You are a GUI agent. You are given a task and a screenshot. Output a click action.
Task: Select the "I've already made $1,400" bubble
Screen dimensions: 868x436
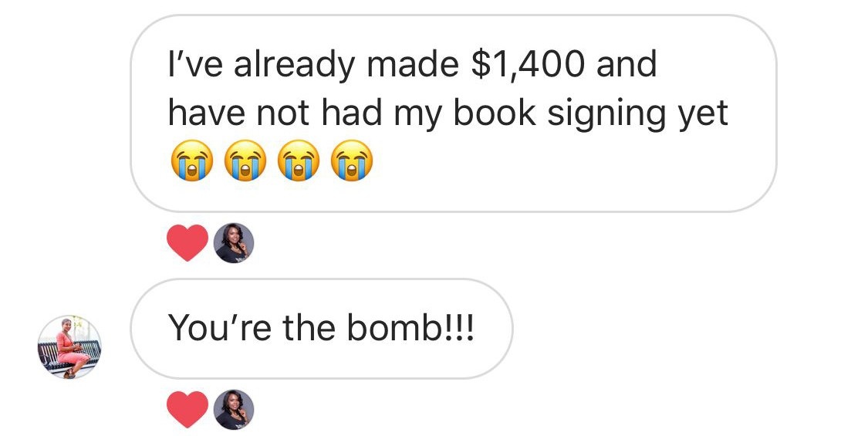click(x=454, y=113)
